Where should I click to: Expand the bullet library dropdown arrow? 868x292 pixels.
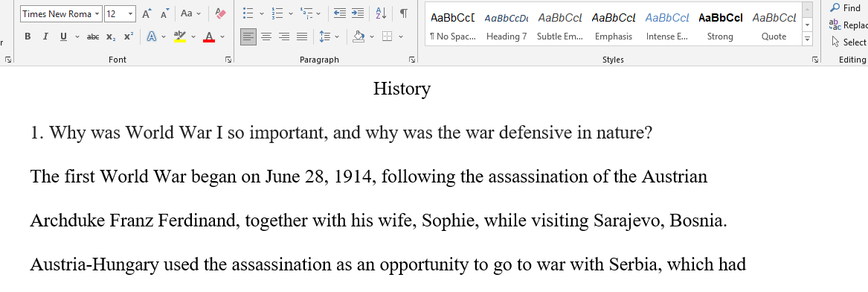click(262, 14)
